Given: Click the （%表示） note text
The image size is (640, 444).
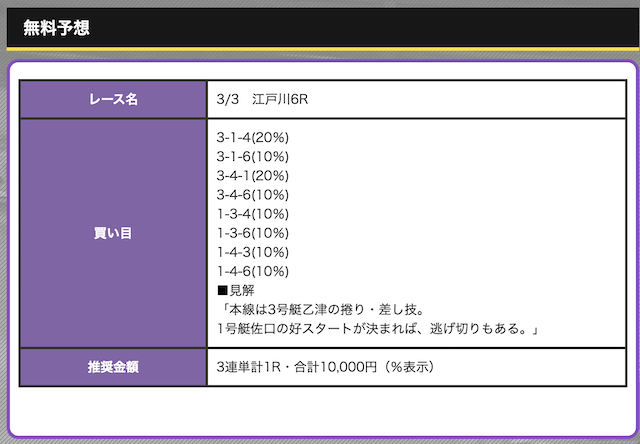Looking at the screenshot, I should [x=406, y=367].
